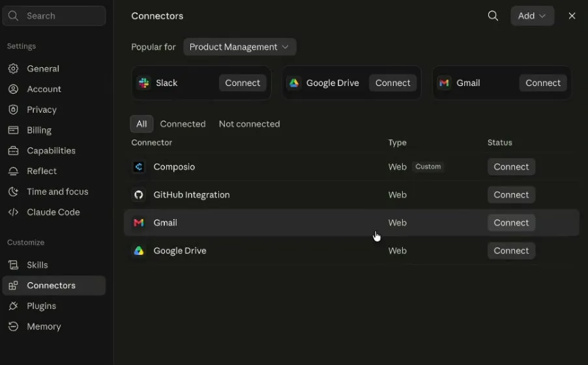Select the Claude Code menu label

click(53, 212)
